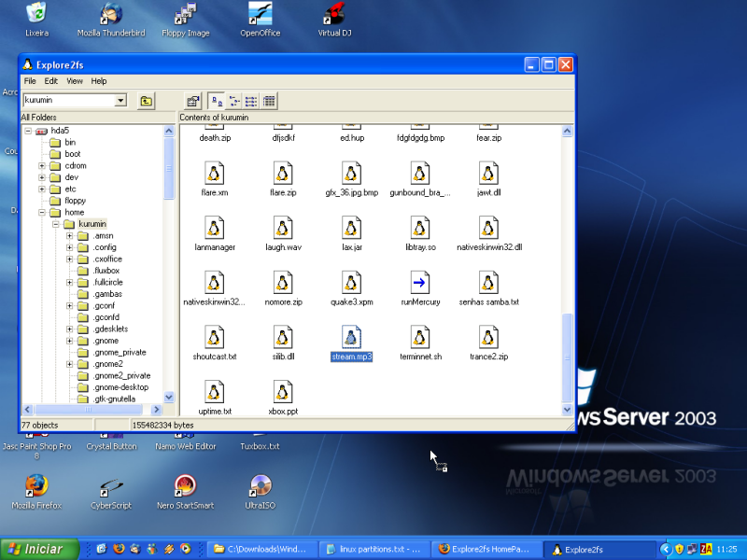Select the .fluxbox folder in tree
The height and width of the screenshot is (560, 747).
tap(106, 271)
